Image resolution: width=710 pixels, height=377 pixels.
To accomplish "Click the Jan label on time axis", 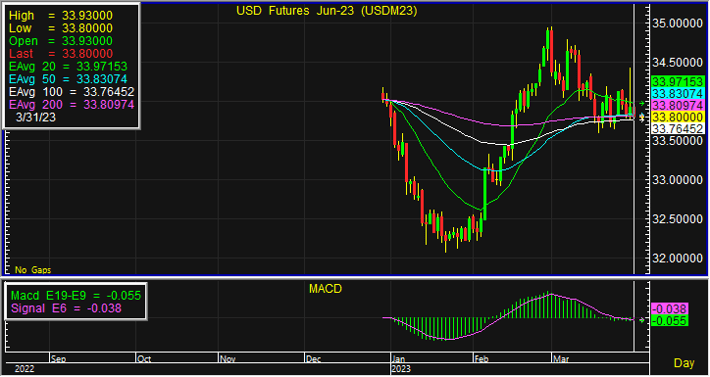I will [399, 359].
